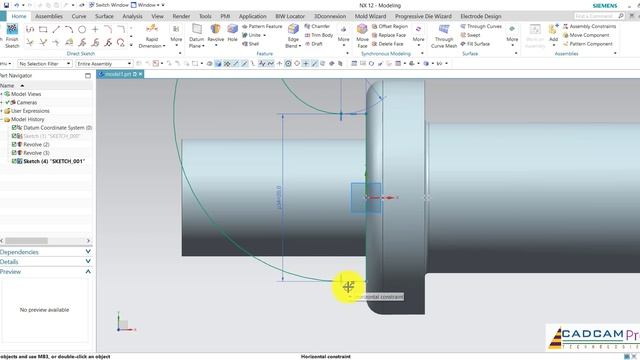The height and width of the screenshot is (360, 640).
Task: Open the Electrode Design ribbon tab
Action: pos(481,16)
